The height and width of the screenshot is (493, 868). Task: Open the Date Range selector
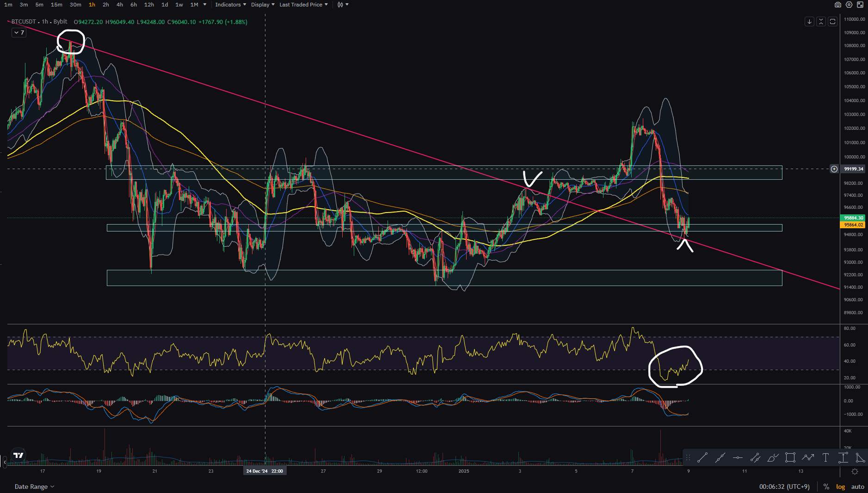[x=34, y=487]
